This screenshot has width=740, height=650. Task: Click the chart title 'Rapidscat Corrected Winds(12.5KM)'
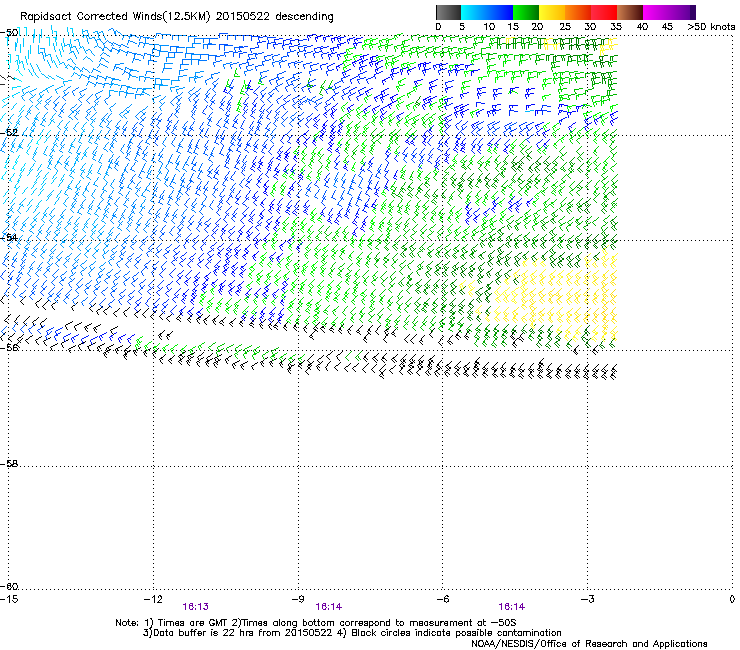coord(115,17)
